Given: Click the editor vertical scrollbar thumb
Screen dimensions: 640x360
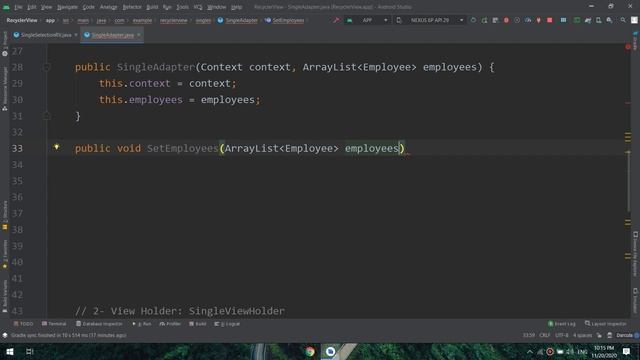Looking at the screenshot, I should [629, 182].
